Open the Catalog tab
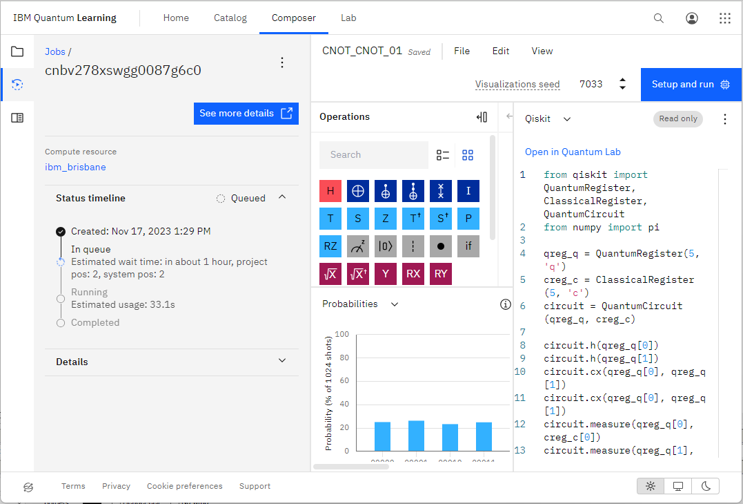The height and width of the screenshot is (504, 743). tap(230, 18)
